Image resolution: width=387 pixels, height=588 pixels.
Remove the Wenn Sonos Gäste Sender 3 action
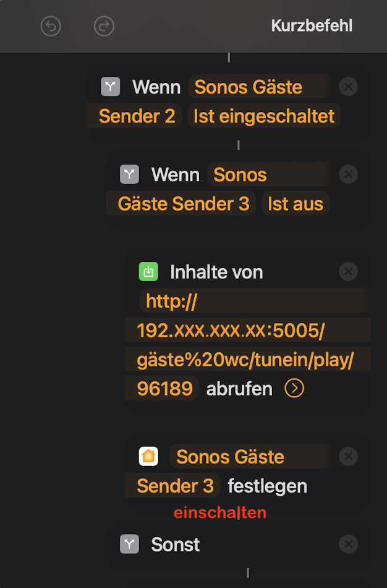[349, 175]
